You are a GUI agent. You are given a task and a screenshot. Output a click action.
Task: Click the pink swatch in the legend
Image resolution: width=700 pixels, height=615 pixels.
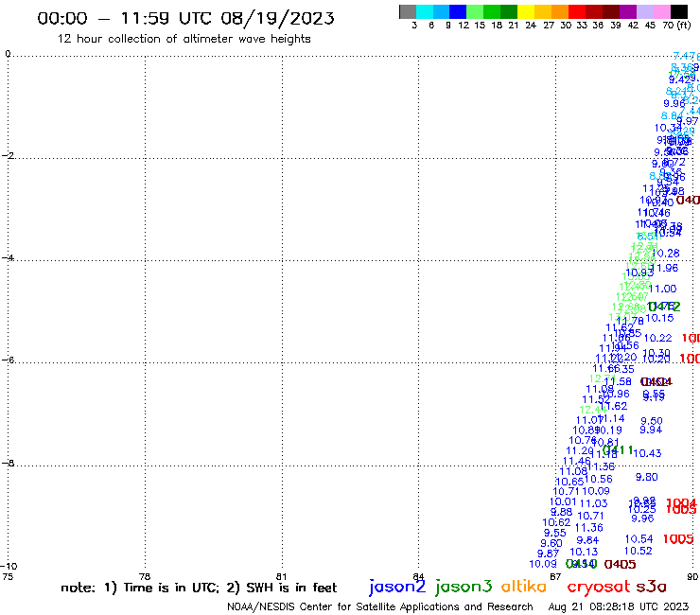pos(661,11)
